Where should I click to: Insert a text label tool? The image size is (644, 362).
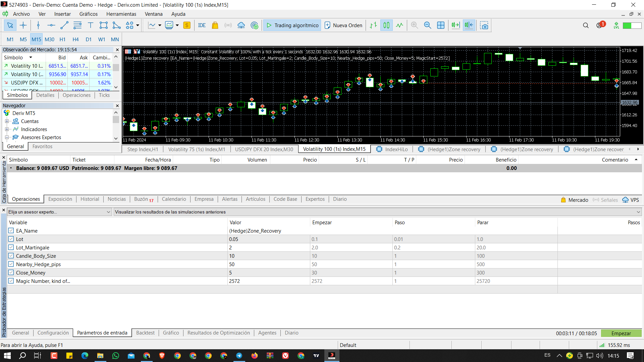coord(90,25)
